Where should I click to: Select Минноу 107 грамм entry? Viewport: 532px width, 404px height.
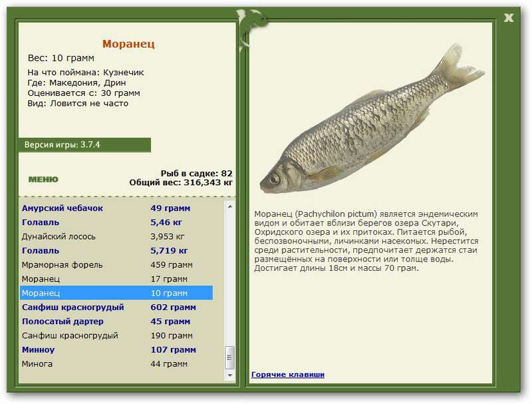(38, 349)
